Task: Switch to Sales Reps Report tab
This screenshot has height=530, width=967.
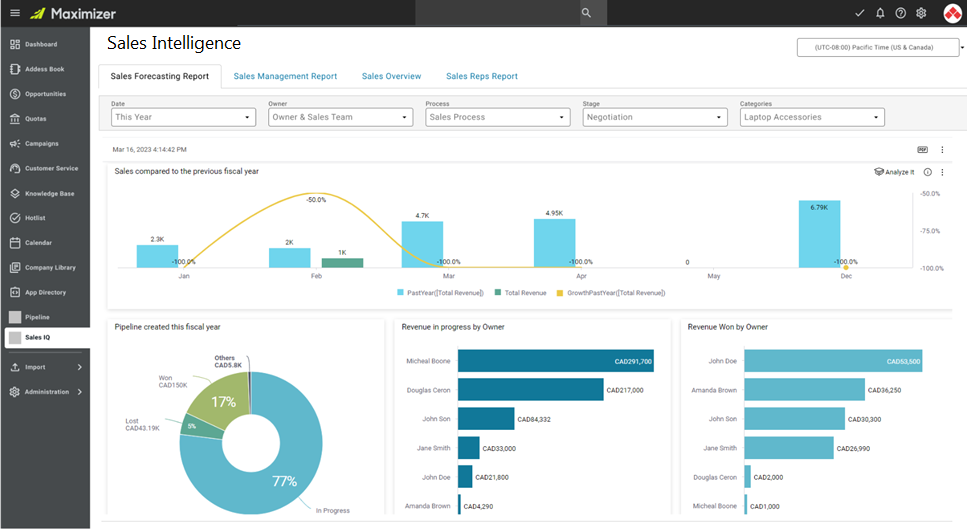Action: (482, 76)
